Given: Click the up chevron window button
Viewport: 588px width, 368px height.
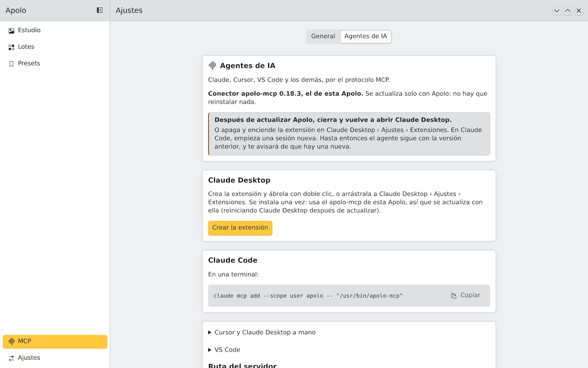Looking at the screenshot, I should pyautogui.click(x=568, y=11).
